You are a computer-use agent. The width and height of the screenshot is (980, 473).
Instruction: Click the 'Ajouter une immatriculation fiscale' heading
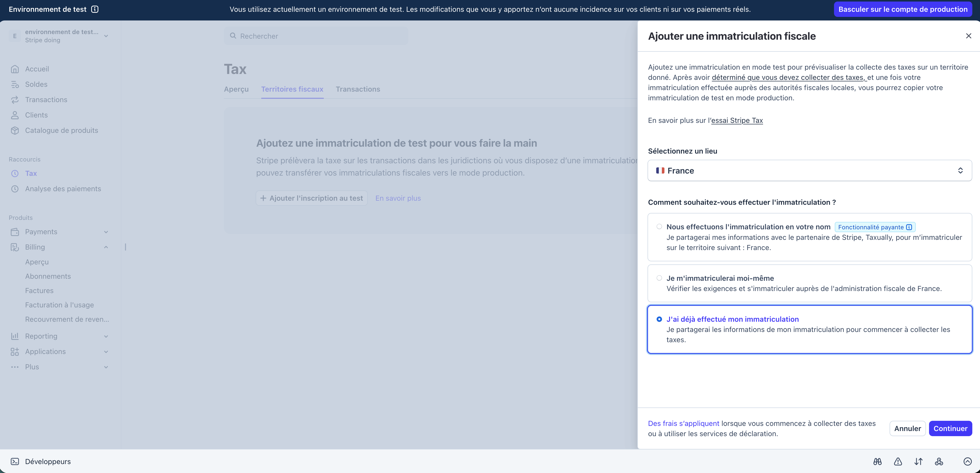coord(732,36)
